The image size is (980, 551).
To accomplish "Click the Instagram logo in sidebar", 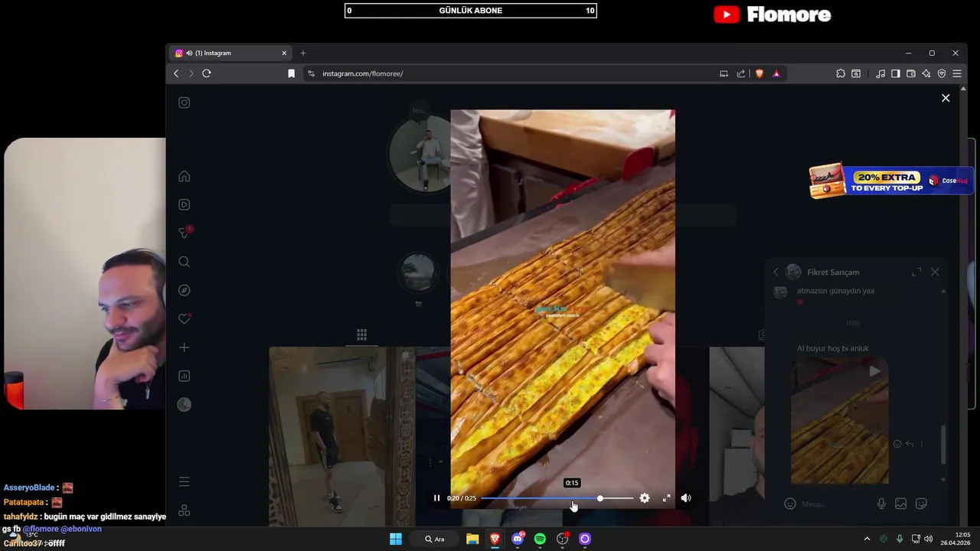I will pos(184,103).
